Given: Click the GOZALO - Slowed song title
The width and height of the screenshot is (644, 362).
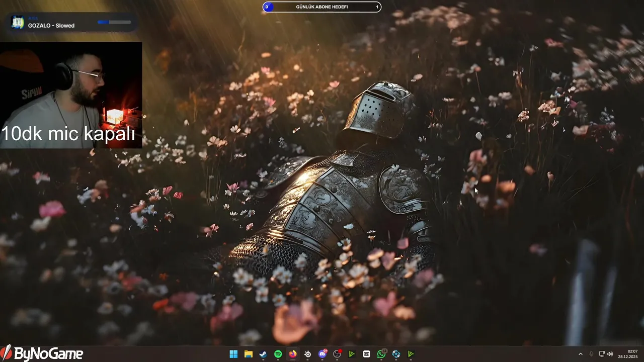Looking at the screenshot, I should pos(51,26).
